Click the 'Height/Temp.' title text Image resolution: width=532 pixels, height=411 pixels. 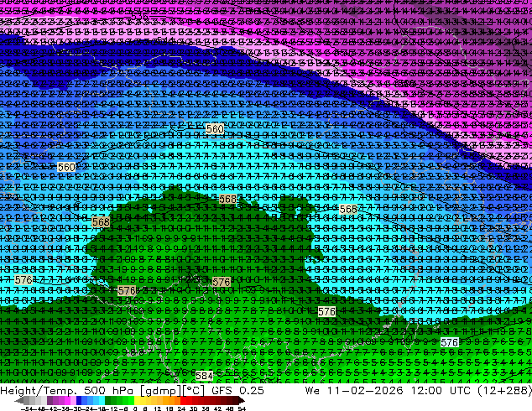(39, 391)
